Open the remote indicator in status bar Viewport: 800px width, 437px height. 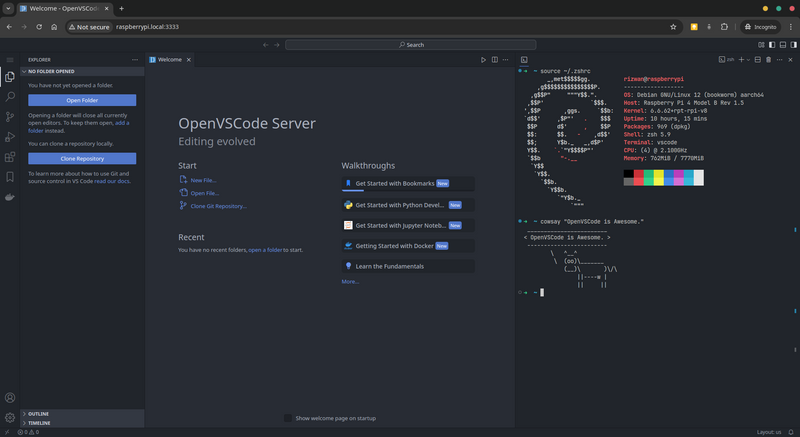(x=7, y=432)
